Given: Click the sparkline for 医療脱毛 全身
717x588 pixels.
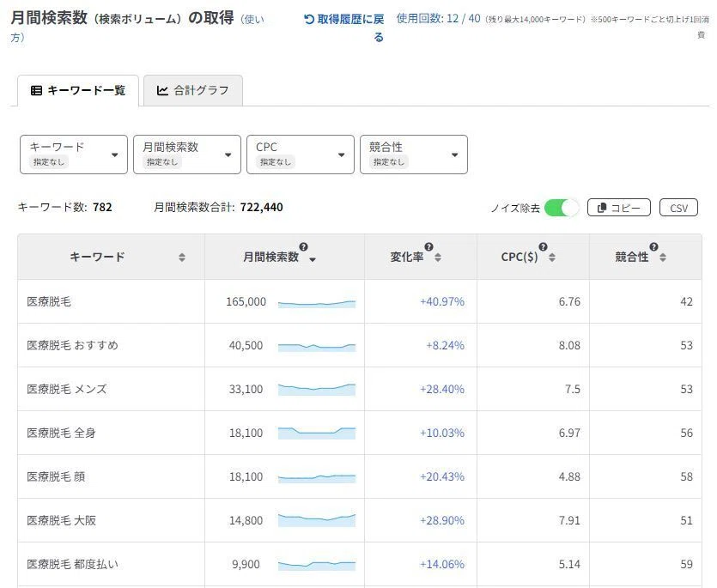Looking at the screenshot, I should [x=317, y=433].
